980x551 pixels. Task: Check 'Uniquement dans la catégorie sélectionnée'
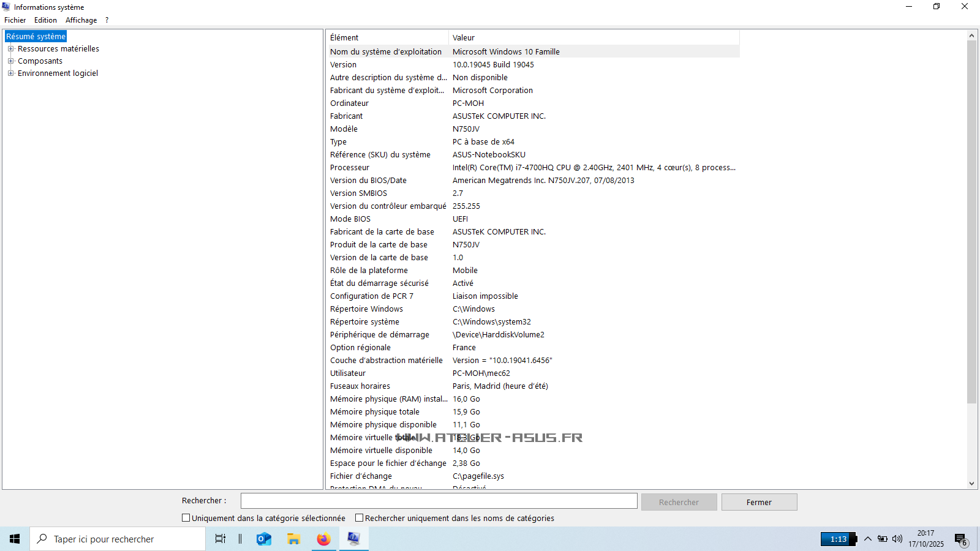[x=186, y=518]
